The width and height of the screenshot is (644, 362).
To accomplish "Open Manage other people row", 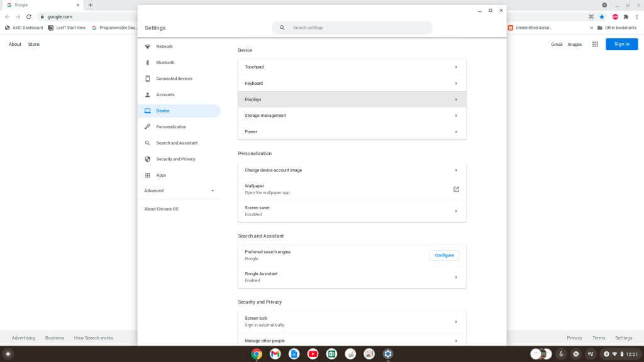I will (352, 341).
